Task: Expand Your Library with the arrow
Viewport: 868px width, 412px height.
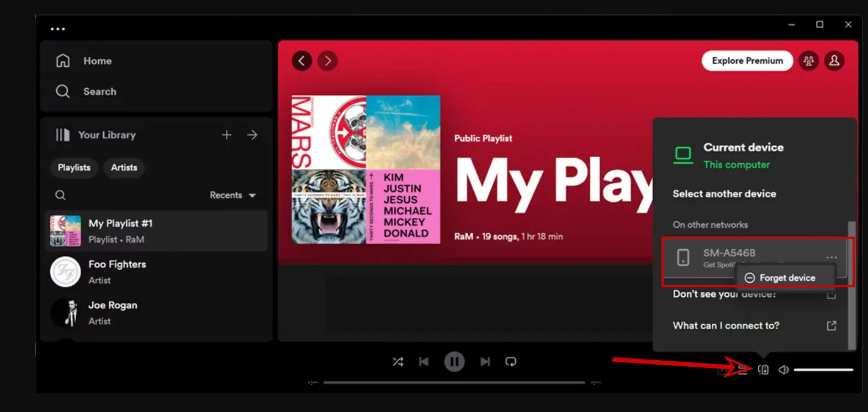Action: click(x=252, y=135)
